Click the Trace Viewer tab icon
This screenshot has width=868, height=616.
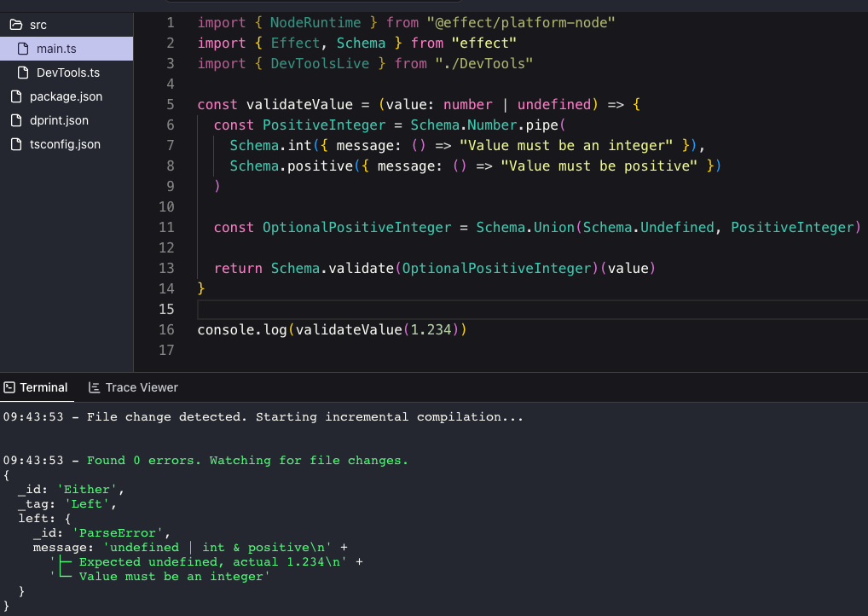coord(94,387)
